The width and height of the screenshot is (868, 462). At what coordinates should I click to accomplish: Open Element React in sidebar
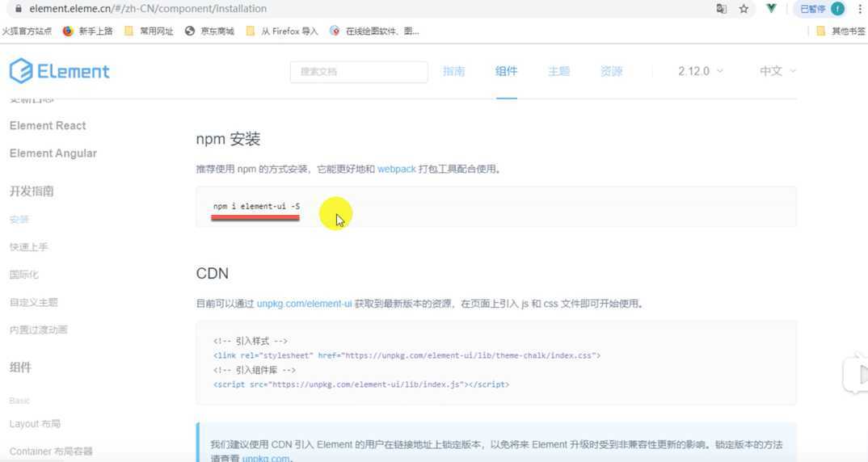click(48, 126)
